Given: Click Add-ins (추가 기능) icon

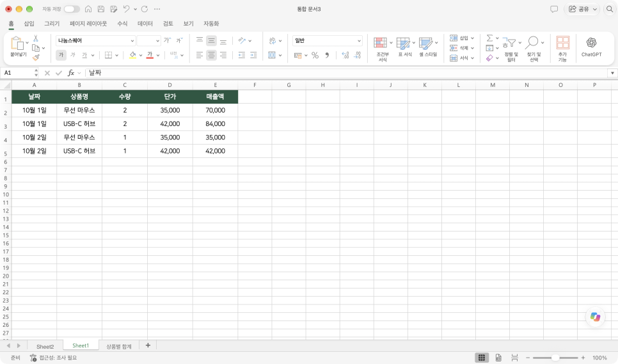Looking at the screenshot, I should tap(562, 49).
